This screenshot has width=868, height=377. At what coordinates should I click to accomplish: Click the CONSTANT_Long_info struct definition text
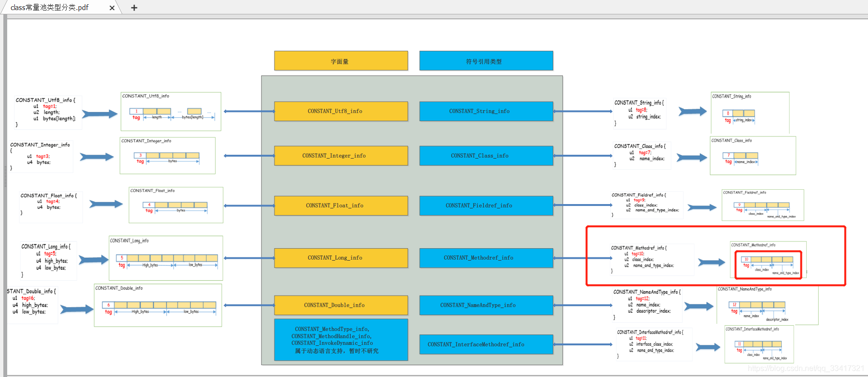coord(46,261)
